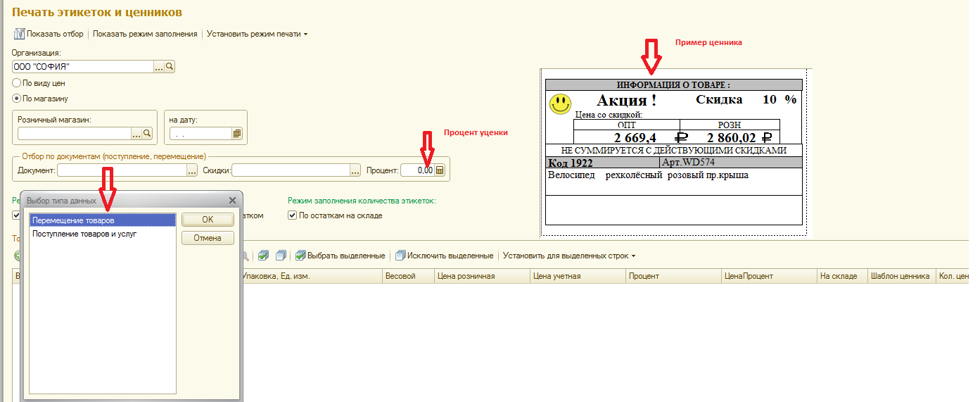Click the Документ input field

(x=122, y=170)
